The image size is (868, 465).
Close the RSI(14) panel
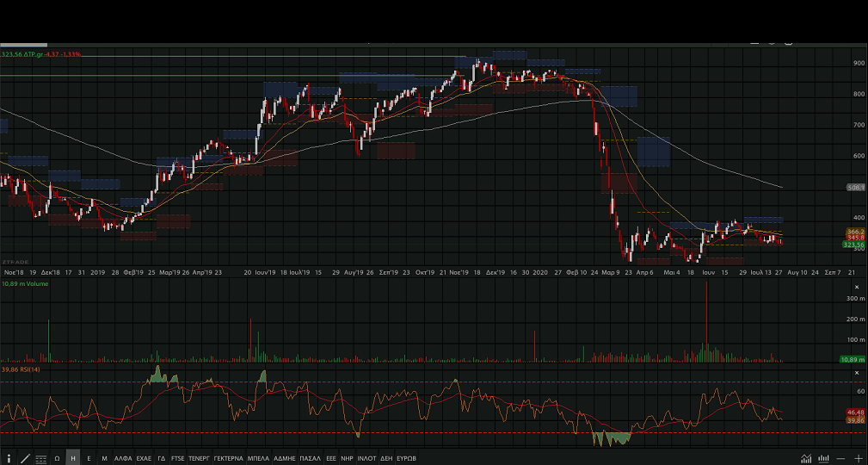click(x=857, y=372)
